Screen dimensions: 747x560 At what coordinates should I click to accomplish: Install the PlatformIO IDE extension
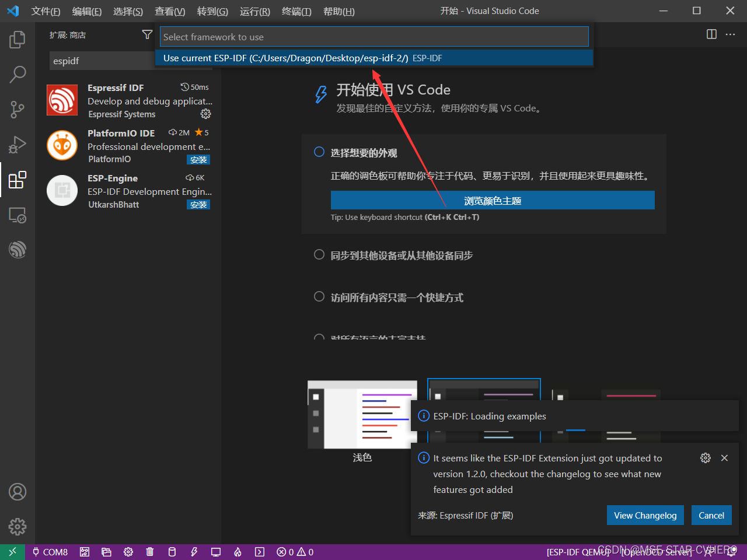198,159
